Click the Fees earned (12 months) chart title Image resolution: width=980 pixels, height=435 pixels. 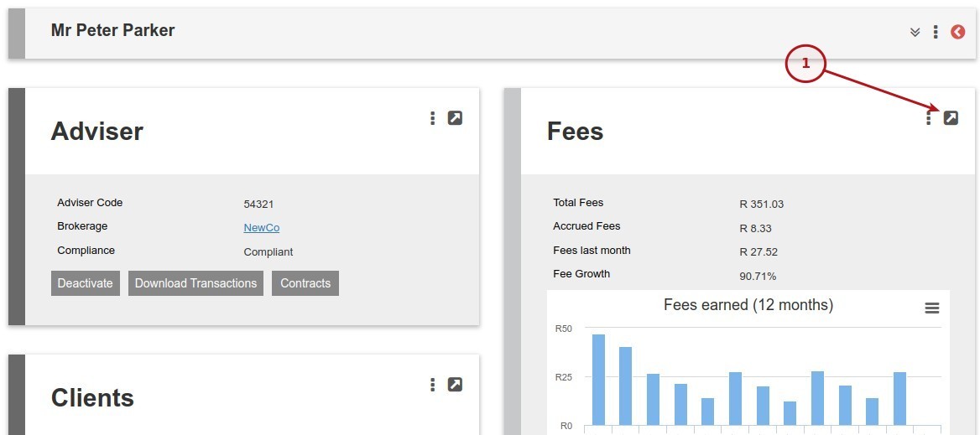pos(748,305)
